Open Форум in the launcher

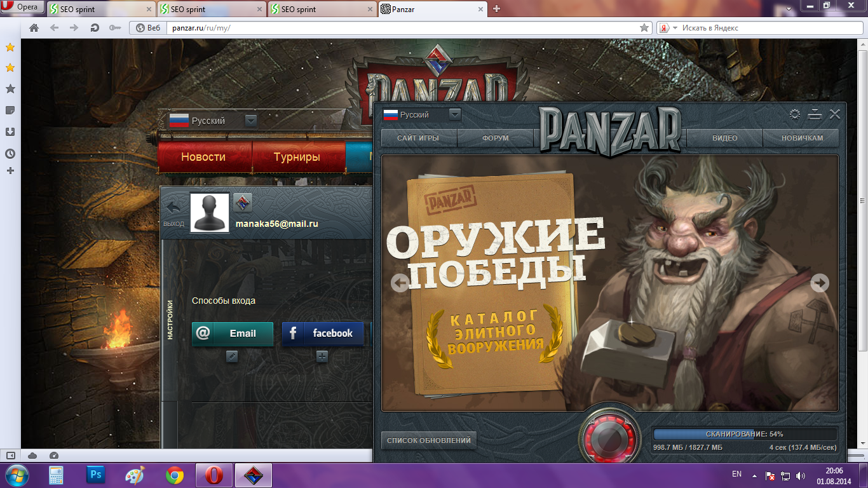pyautogui.click(x=496, y=138)
